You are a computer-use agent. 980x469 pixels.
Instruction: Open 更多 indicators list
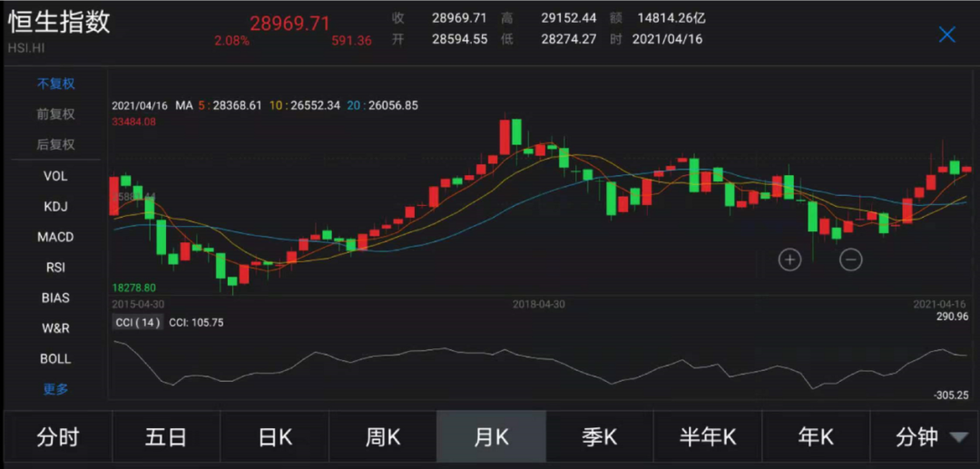55,390
